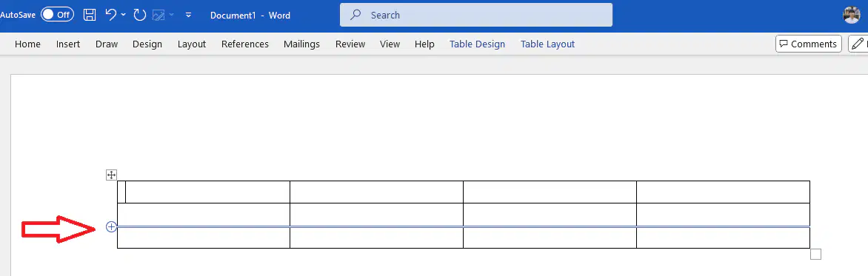Open the Table Design tab
Image resolution: width=868 pixels, height=276 pixels.
[477, 44]
